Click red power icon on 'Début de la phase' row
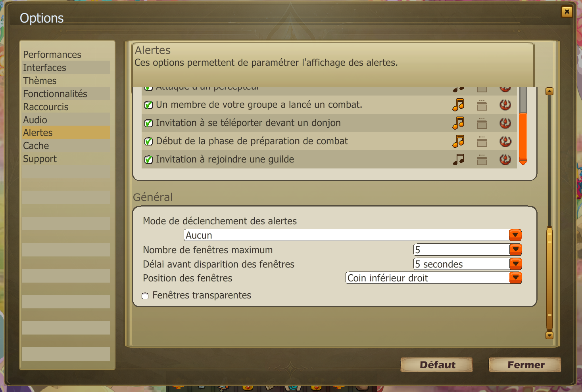 point(505,141)
